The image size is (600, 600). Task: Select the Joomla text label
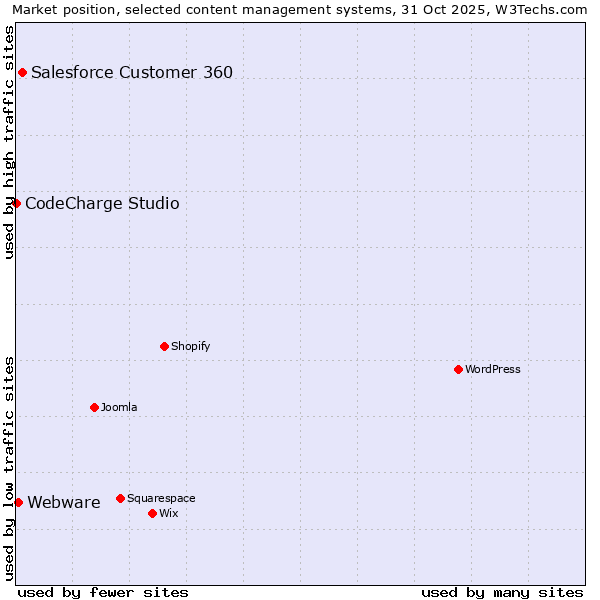coord(119,408)
